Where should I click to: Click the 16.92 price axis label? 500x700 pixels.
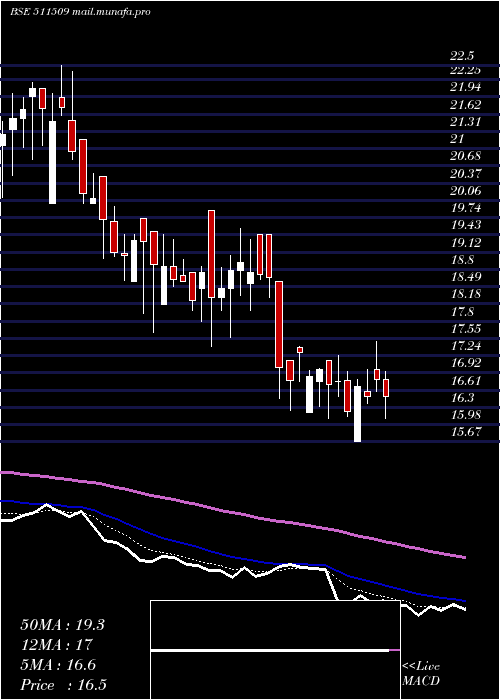[x=465, y=363]
